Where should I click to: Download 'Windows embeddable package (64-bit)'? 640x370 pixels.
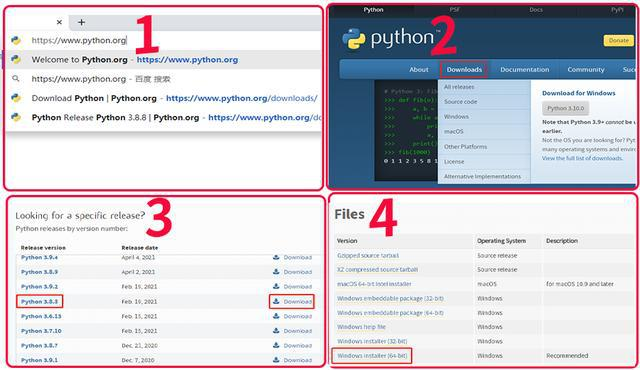390,313
